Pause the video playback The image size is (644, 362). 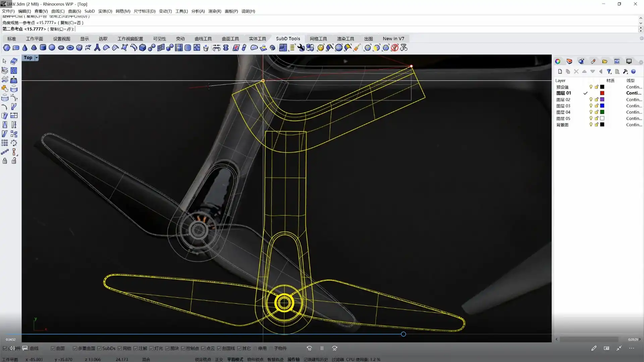(322, 348)
